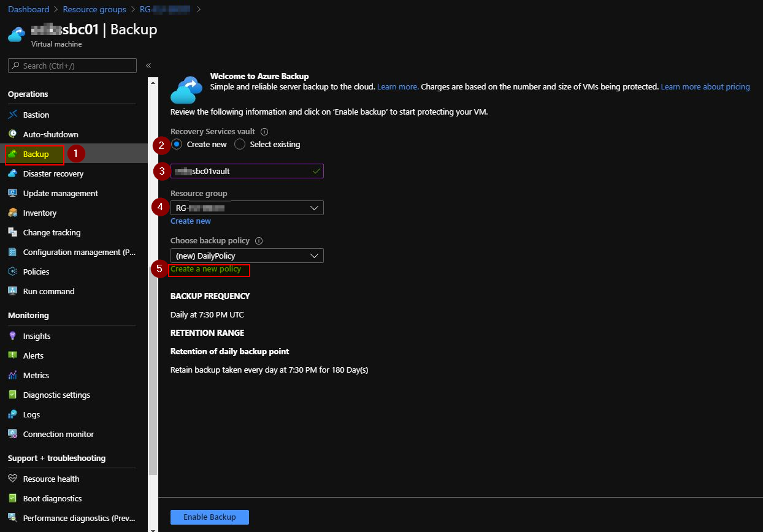Click 'Resource groups' in breadcrumb
763x532 pixels.
pyautogui.click(x=94, y=9)
